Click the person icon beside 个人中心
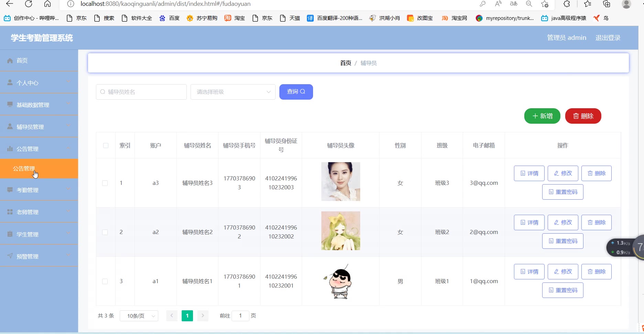Image resolution: width=644 pixels, height=334 pixels. (10, 83)
